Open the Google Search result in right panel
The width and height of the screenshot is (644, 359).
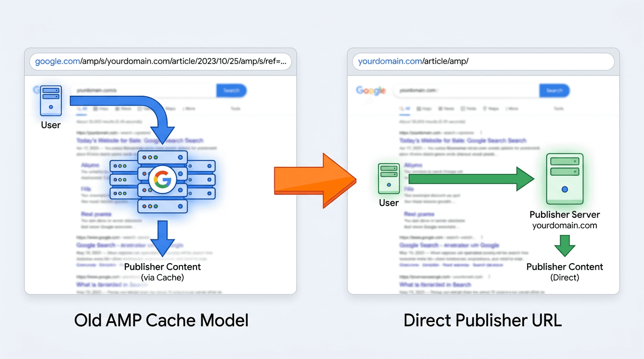[x=449, y=245]
